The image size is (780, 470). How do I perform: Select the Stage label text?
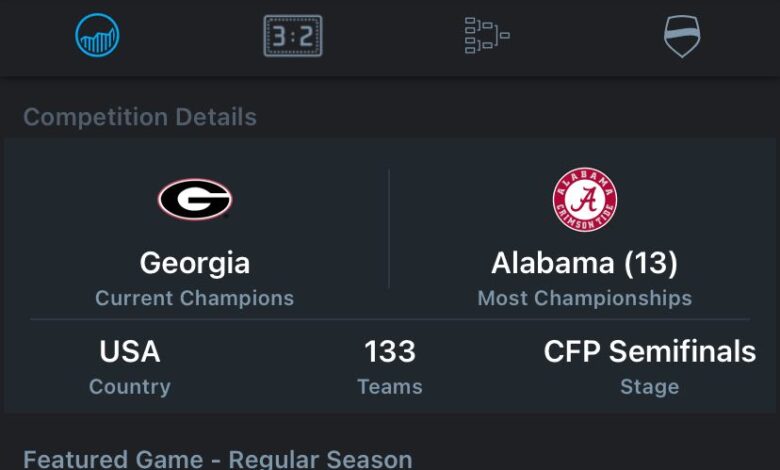pos(650,387)
